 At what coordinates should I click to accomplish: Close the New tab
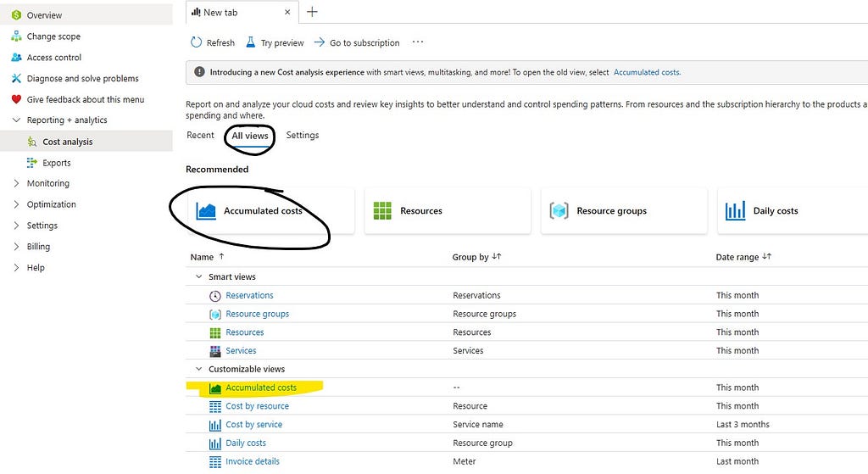click(287, 12)
